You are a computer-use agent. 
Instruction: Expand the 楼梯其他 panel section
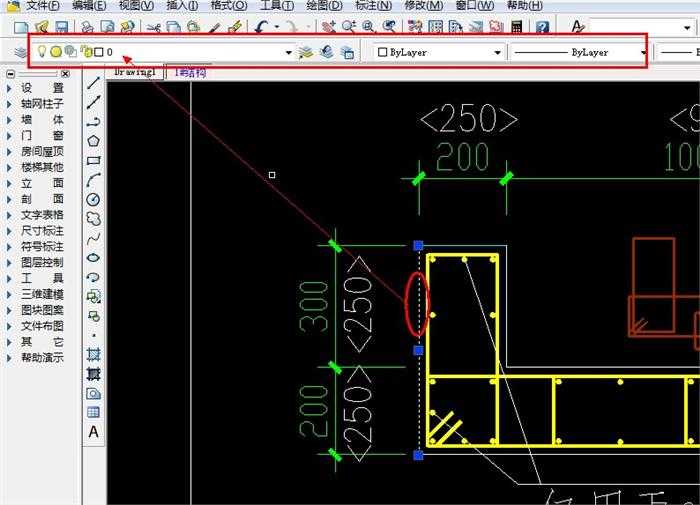point(42,167)
